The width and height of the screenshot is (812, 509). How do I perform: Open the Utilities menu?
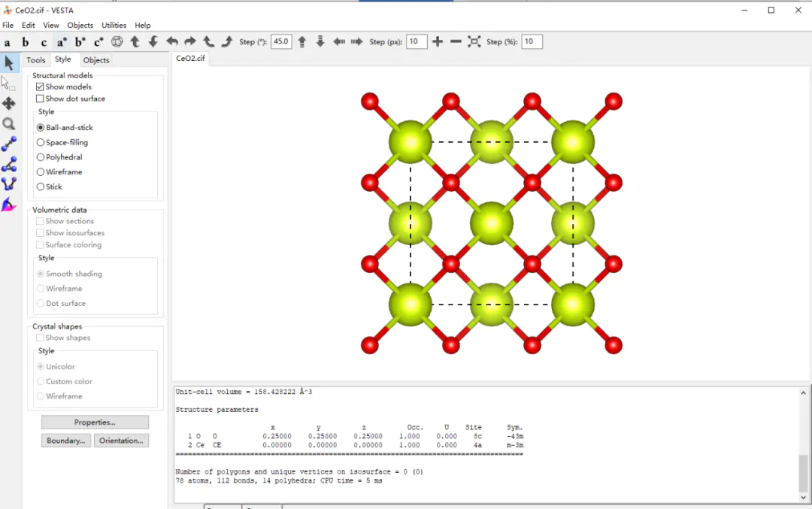coord(114,26)
